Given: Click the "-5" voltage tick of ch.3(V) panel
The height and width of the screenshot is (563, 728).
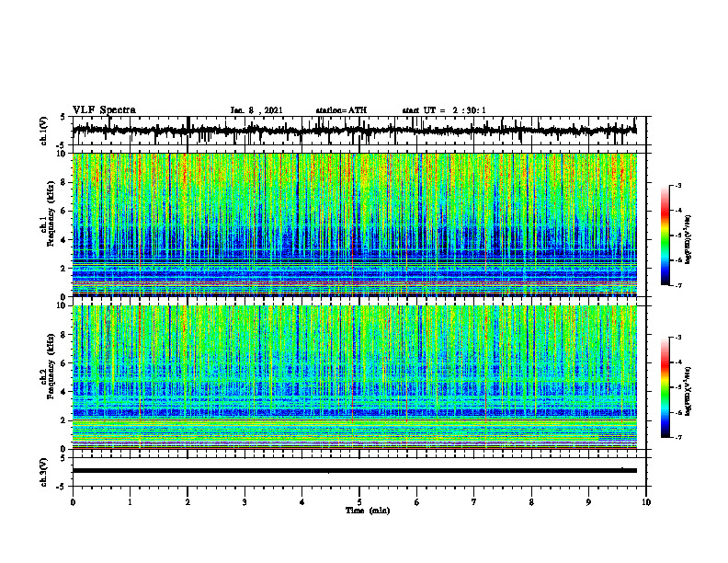Looking at the screenshot, I should point(62,487).
